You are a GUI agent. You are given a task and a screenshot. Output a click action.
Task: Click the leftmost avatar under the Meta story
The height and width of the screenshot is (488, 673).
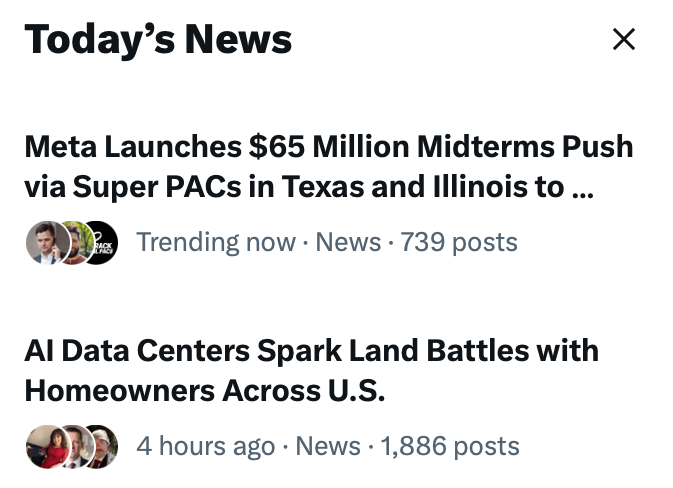(44, 242)
